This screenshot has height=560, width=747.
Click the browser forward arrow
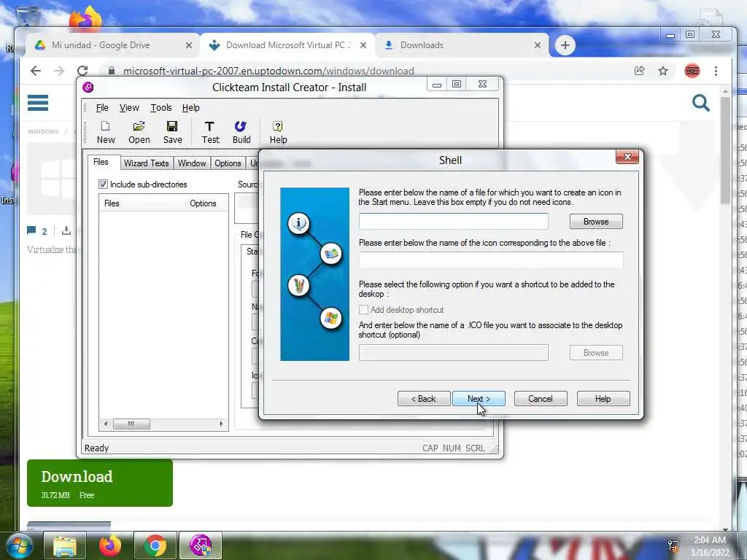point(59,71)
